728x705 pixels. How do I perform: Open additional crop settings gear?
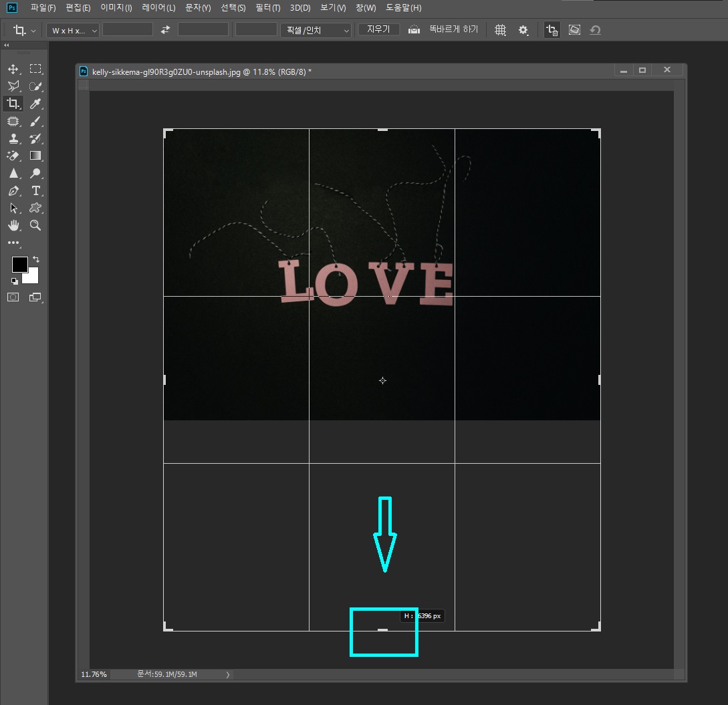523,30
